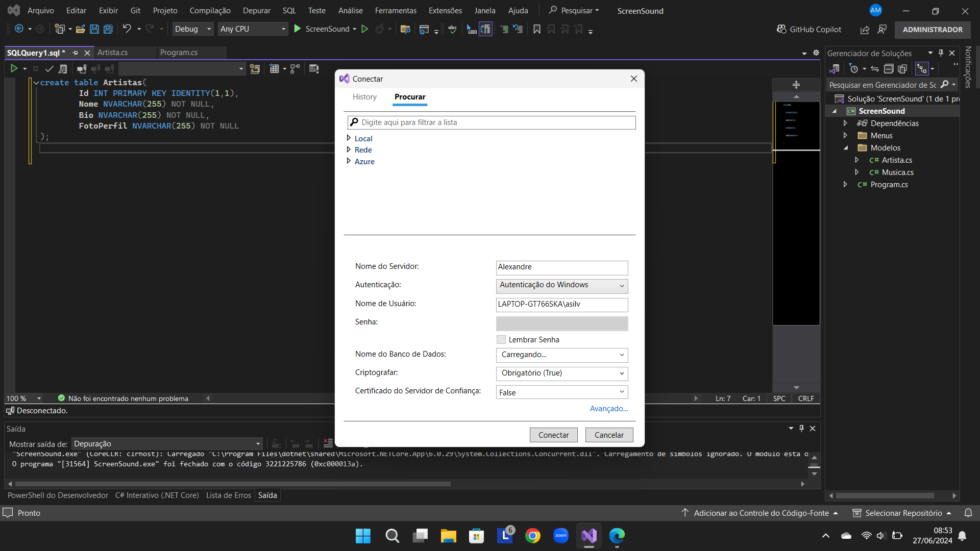
Task: Open Google Chrome from the taskbar
Action: pyautogui.click(x=533, y=536)
